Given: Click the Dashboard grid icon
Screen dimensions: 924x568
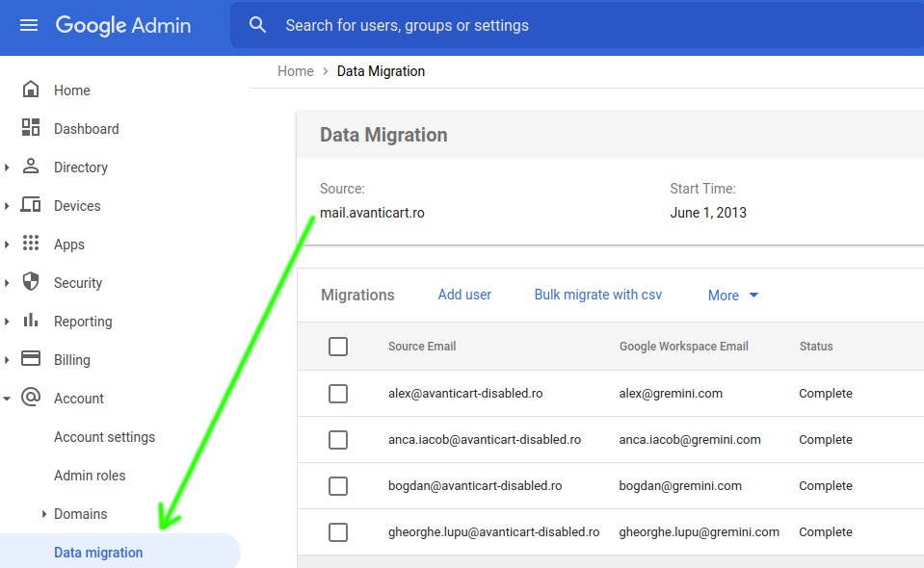Looking at the screenshot, I should [x=31, y=128].
